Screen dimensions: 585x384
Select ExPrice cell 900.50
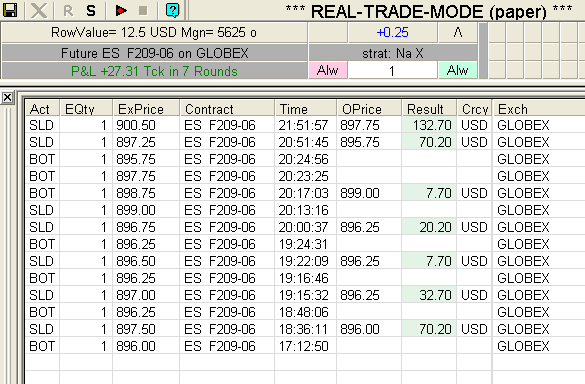pyautogui.click(x=146, y=125)
